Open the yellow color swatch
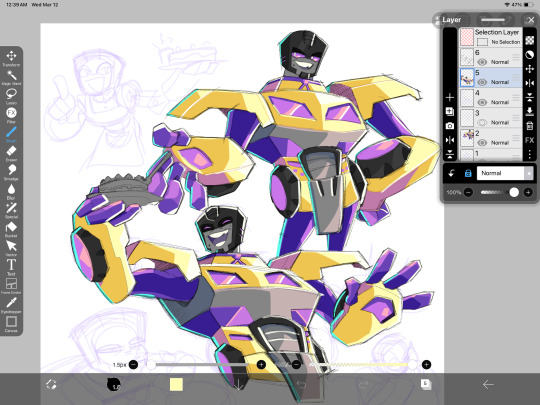This screenshot has width=540, height=405. [176, 384]
